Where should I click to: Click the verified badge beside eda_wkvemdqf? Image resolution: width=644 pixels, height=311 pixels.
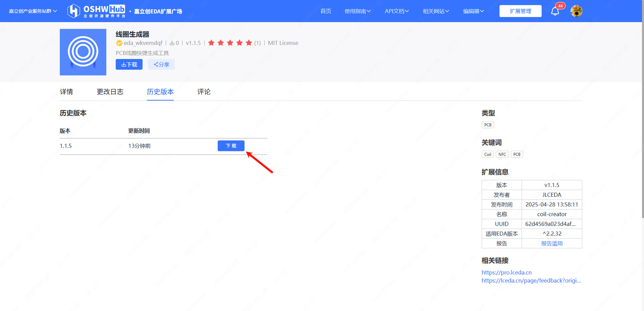click(119, 43)
